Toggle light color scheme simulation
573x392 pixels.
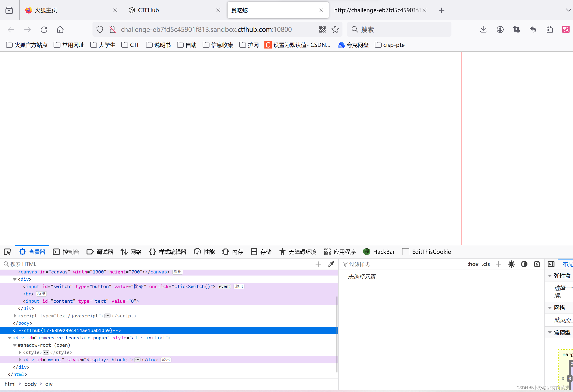click(x=511, y=264)
